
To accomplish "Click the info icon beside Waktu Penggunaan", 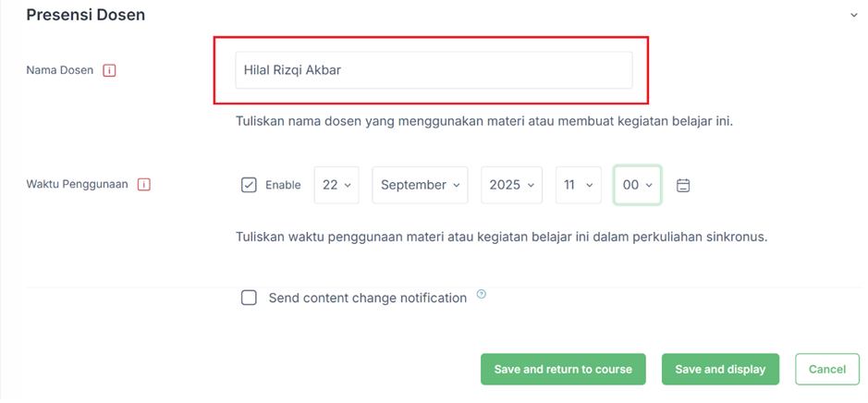I will coord(144,184).
